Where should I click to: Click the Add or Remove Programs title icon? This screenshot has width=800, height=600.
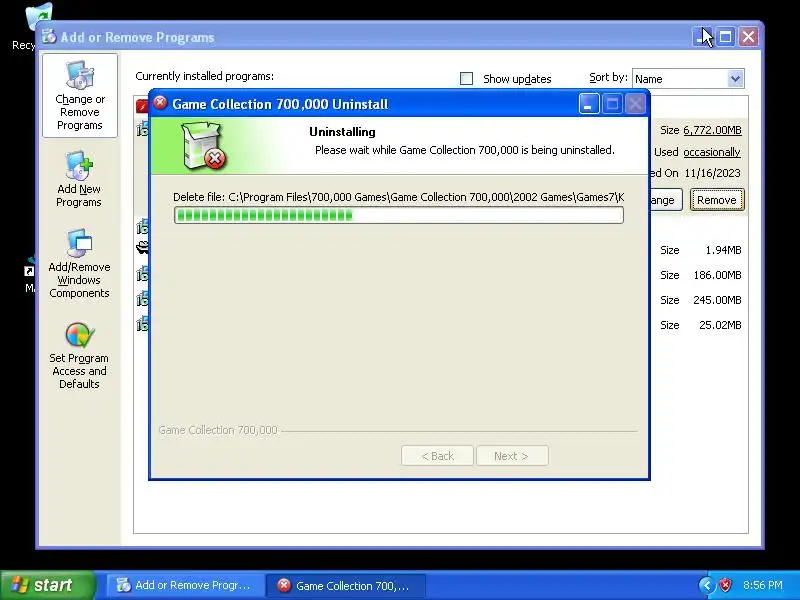[49, 37]
